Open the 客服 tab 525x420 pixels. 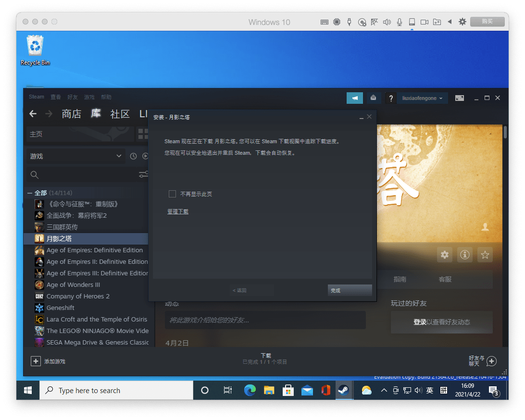[445, 279]
